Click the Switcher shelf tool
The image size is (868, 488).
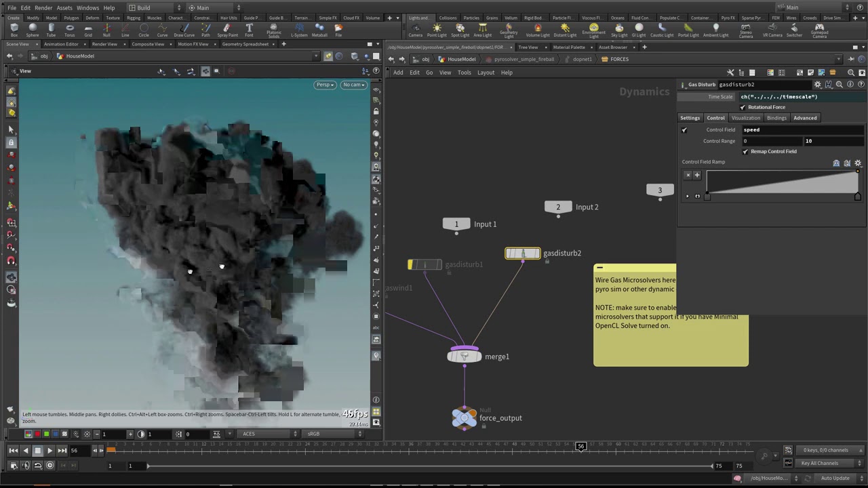click(794, 30)
